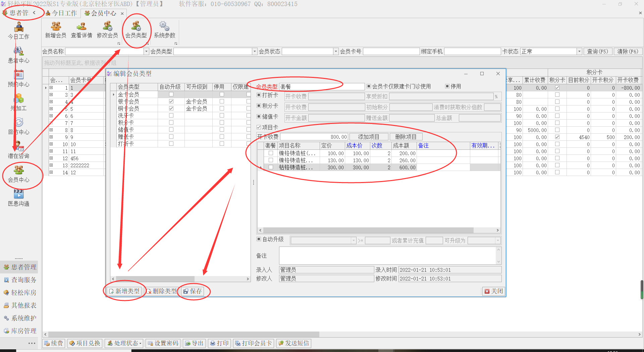The width and height of the screenshot is (644, 352).
Task: Open 外加工 sidebar icon
Action: (x=19, y=102)
